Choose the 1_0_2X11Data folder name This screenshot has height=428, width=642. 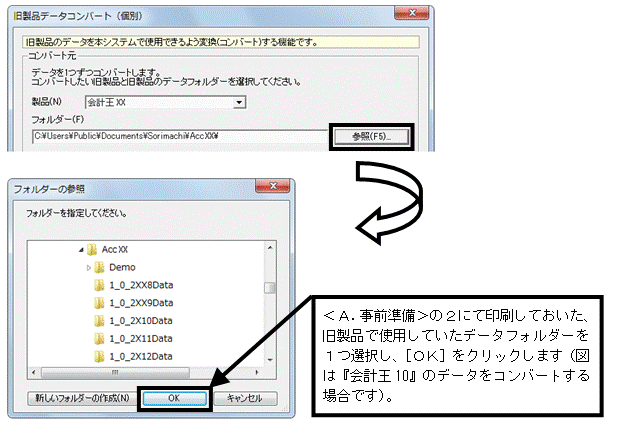click(141, 339)
